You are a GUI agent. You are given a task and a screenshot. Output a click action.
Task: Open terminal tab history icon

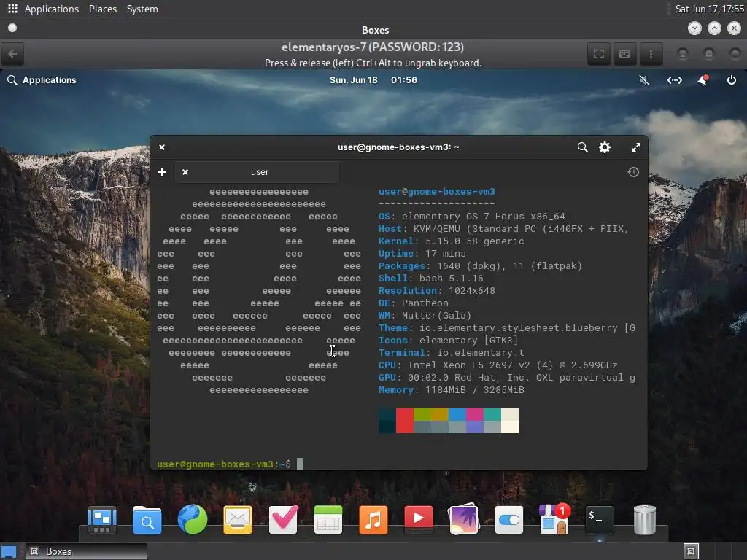coord(633,172)
